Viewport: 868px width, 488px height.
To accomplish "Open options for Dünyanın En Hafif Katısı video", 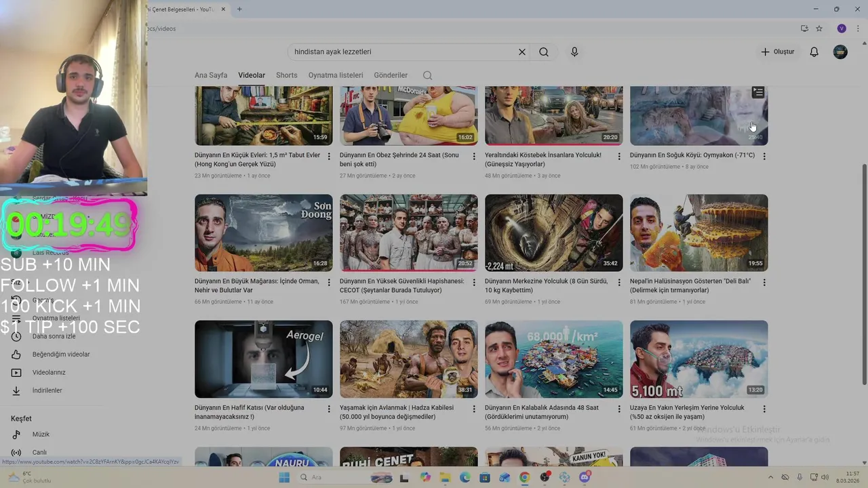I will click(x=329, y=409).
